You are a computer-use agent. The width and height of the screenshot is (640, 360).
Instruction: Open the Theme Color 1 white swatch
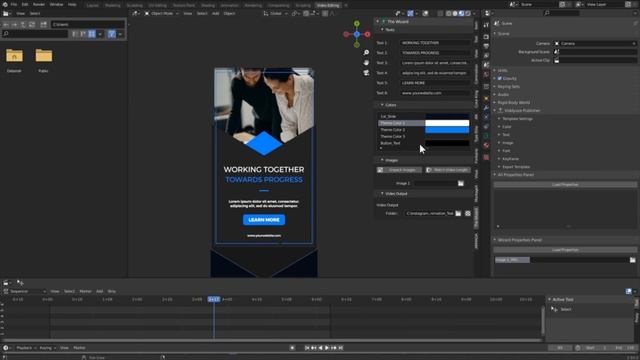[447, 123]
